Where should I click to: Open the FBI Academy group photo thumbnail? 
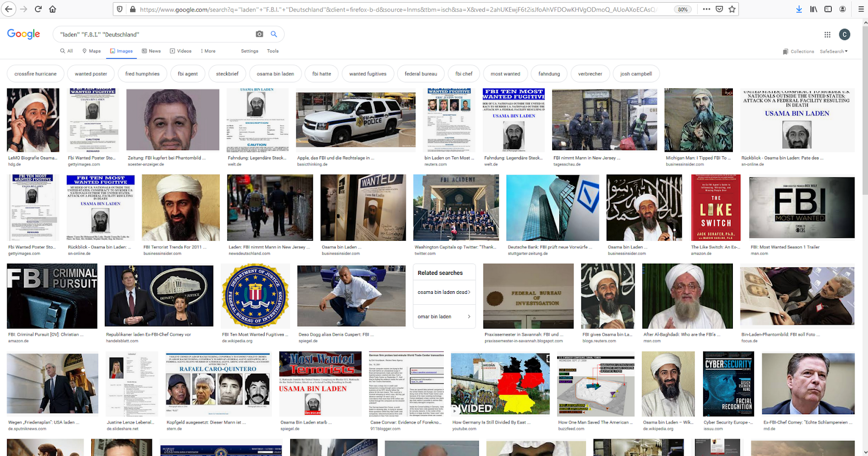point(456,208)
